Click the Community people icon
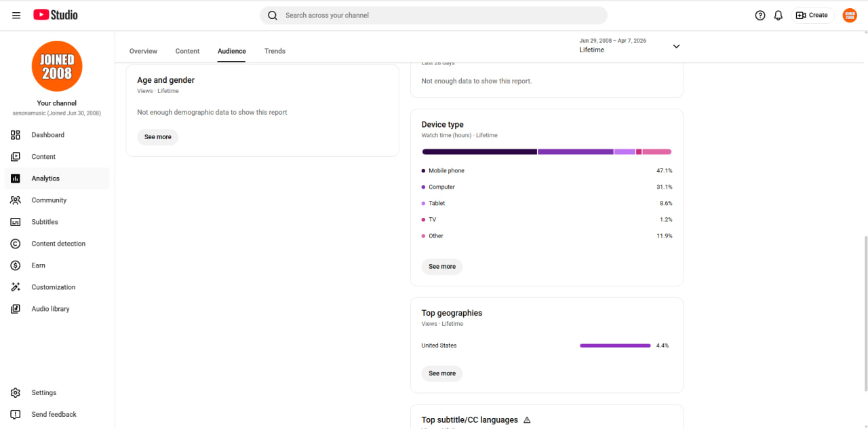868x429 pixels. click(x=16, y=200)
